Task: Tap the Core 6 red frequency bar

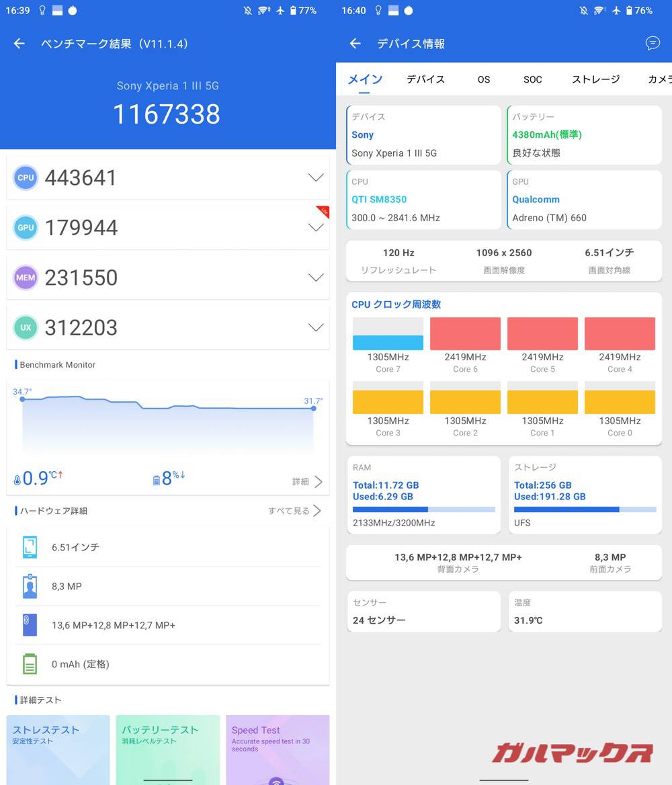Action: pyautogui.click(x=465, y=333)
